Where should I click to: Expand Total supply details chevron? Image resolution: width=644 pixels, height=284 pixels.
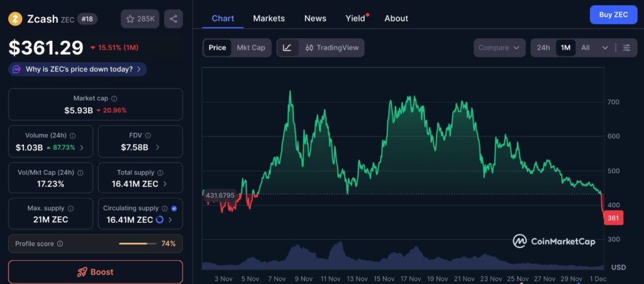click(x=165, y=184)
